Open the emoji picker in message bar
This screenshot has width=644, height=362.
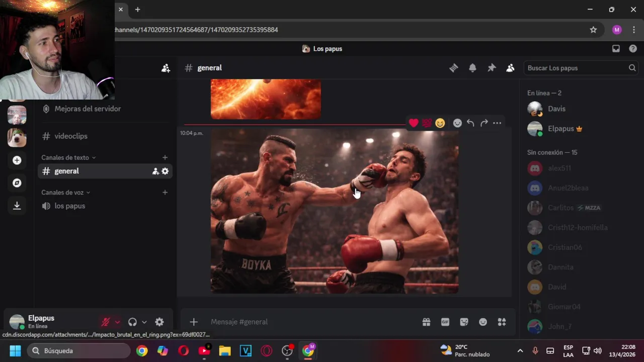[483, 322]
